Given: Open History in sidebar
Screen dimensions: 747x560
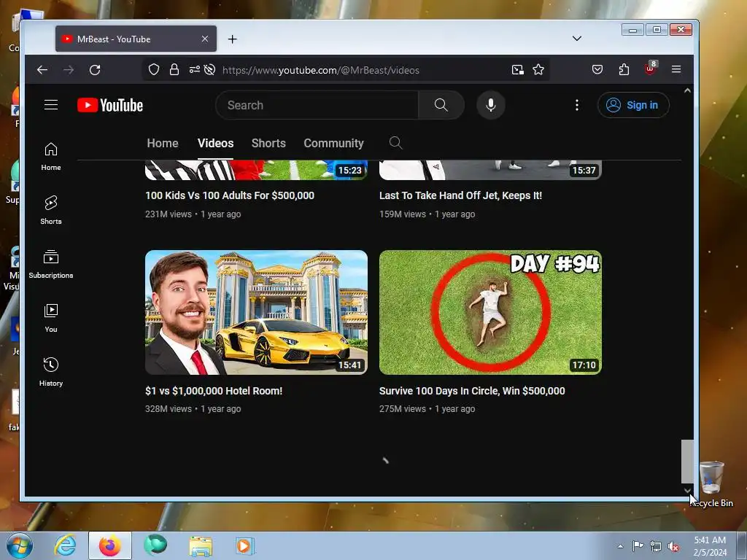Looking at the screenshot, I should point(51,372).
